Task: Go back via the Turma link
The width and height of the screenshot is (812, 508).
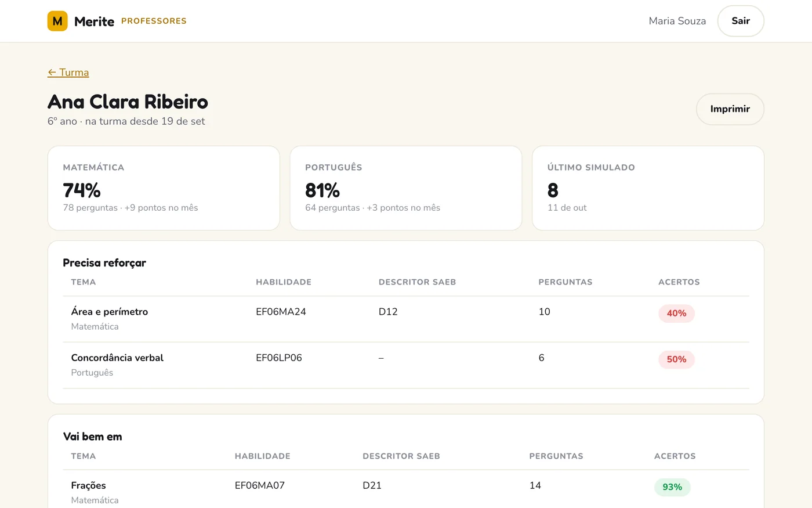Action: [x=68, y=73]
